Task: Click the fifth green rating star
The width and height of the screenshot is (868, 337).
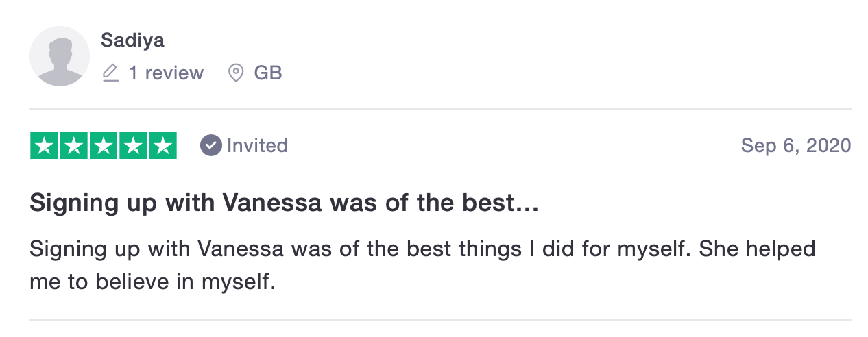Action: pyautogui.click(x=162, y=145)
